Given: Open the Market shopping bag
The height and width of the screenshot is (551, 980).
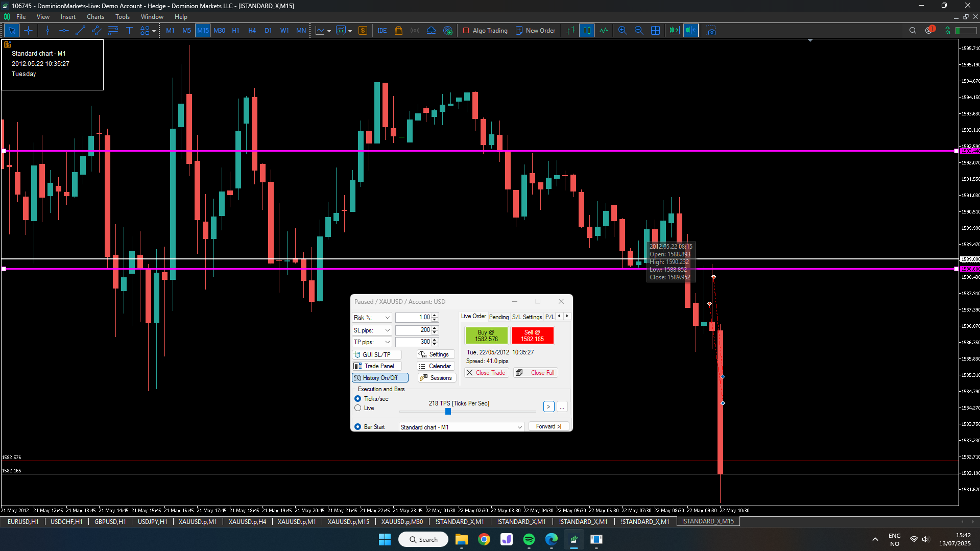Looking at the screenshot, I should pos(399,31).
